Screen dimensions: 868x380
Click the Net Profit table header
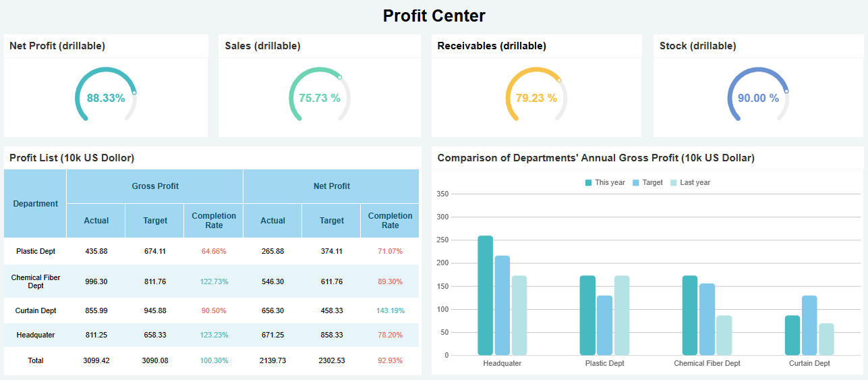coord(331,186)
